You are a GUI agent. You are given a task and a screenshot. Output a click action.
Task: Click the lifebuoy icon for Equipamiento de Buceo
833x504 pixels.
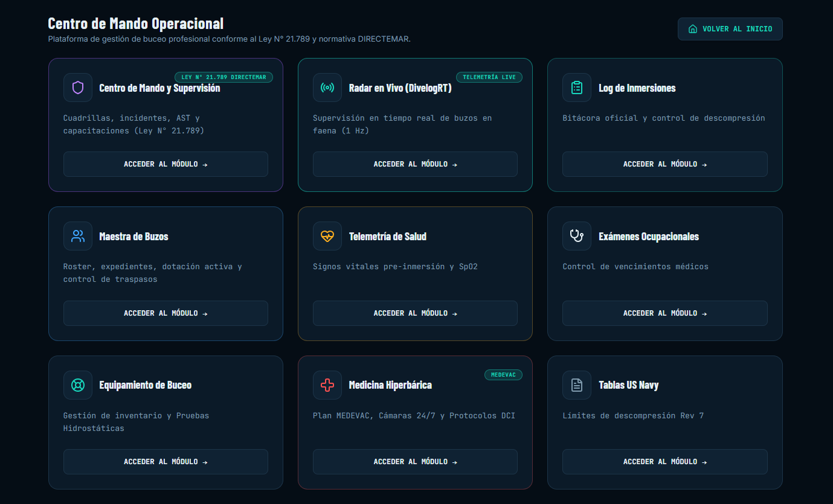[78, 385]
